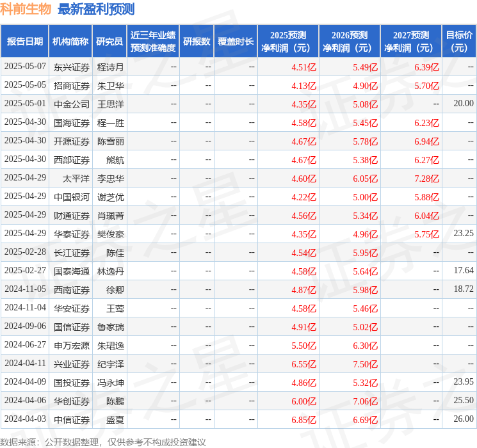This screenshot has width=477, height=448.
Task: Select the 华泰证券 institution cell
Action: click(72, 234)
